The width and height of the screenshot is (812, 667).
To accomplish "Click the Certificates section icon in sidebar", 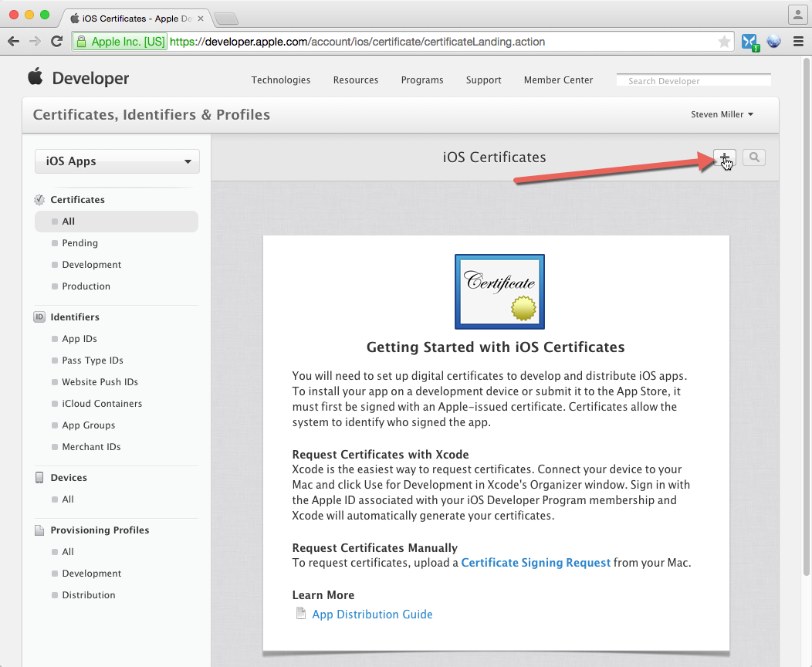I will [x=39, y=199].
